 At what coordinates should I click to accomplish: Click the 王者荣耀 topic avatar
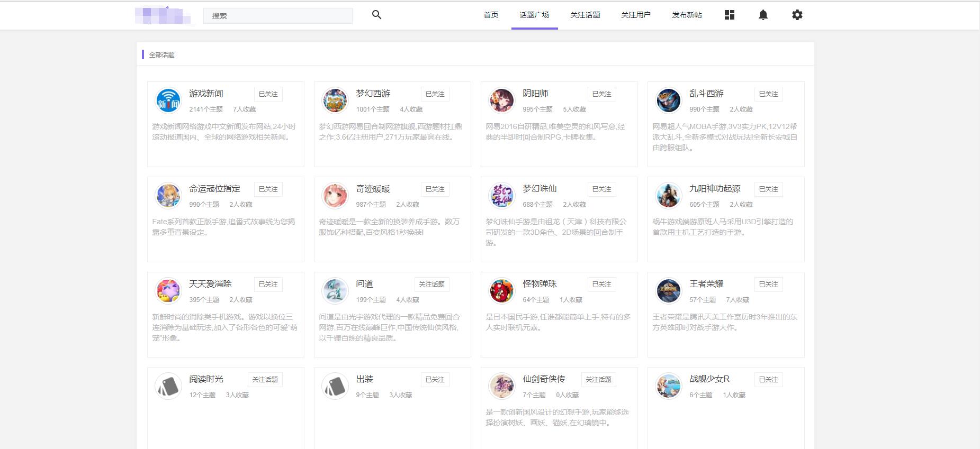[669, 291]
